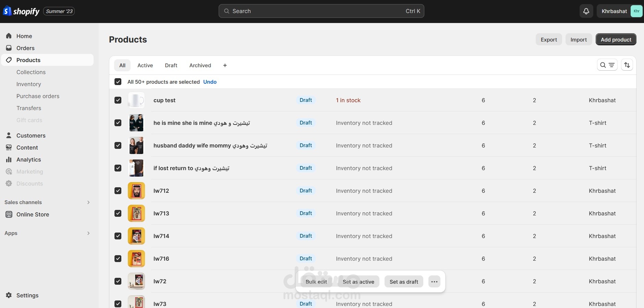Open search and filter products icon
The image size is (644, 308).
coord(607,65)
